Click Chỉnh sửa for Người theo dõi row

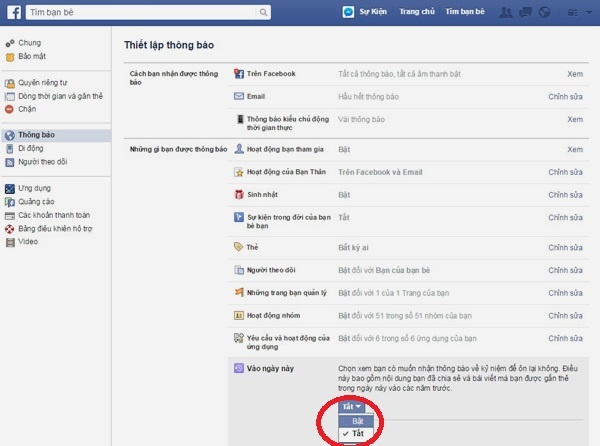click(x=565, y=270)
